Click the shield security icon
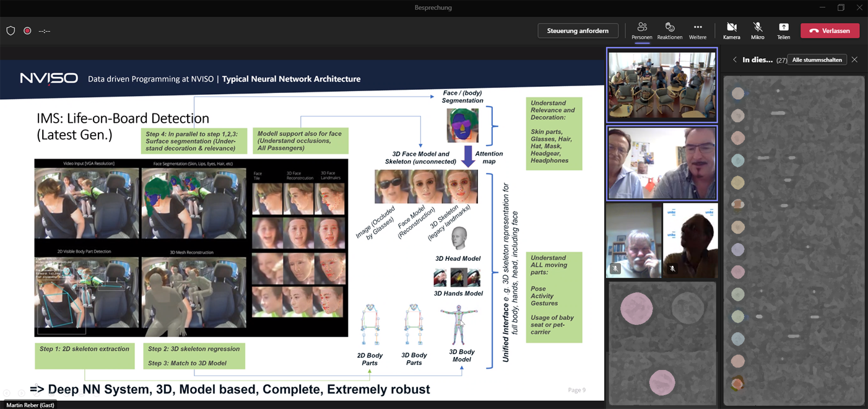Viewport: 868px width, 409px height. pyautogui.click(x=11, y=30)
